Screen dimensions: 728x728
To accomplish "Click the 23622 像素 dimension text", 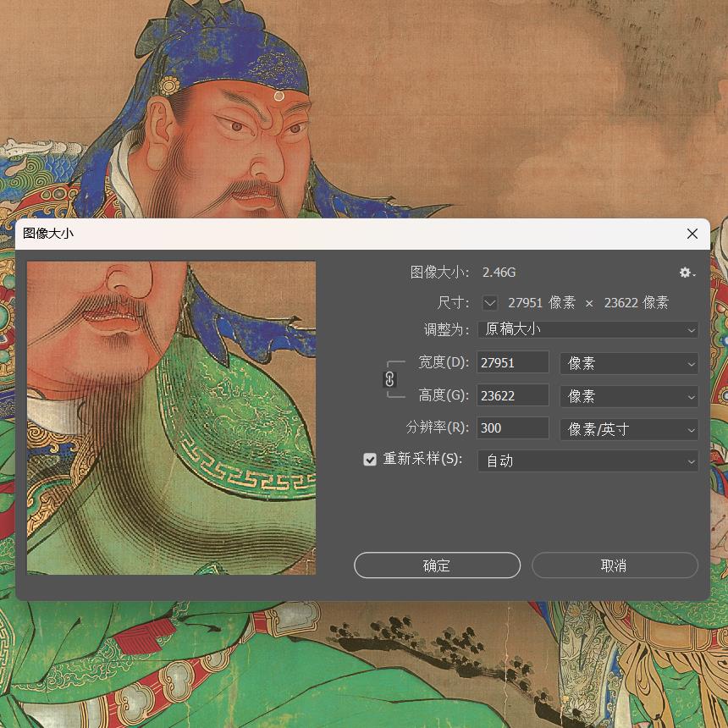I will (636, 303).
